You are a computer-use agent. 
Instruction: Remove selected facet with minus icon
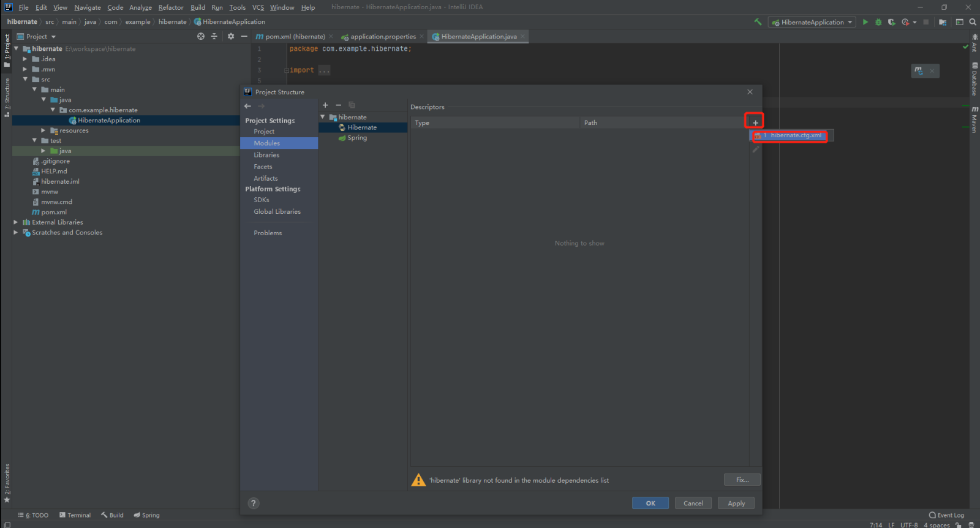click(x=338, y=105)
